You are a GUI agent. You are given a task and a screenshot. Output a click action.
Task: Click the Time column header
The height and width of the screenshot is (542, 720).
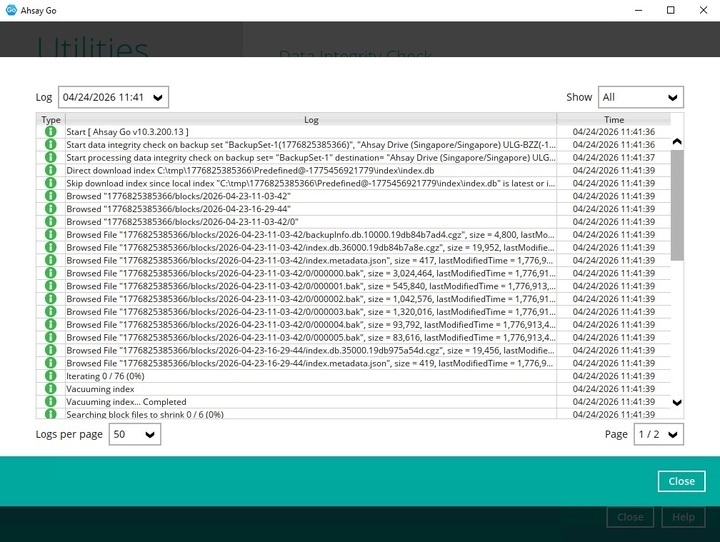[x=613, y=119]
